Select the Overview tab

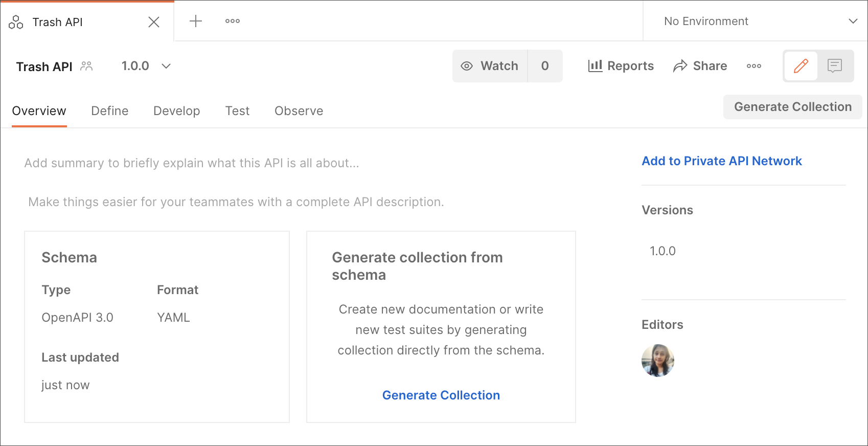point(39,111)
